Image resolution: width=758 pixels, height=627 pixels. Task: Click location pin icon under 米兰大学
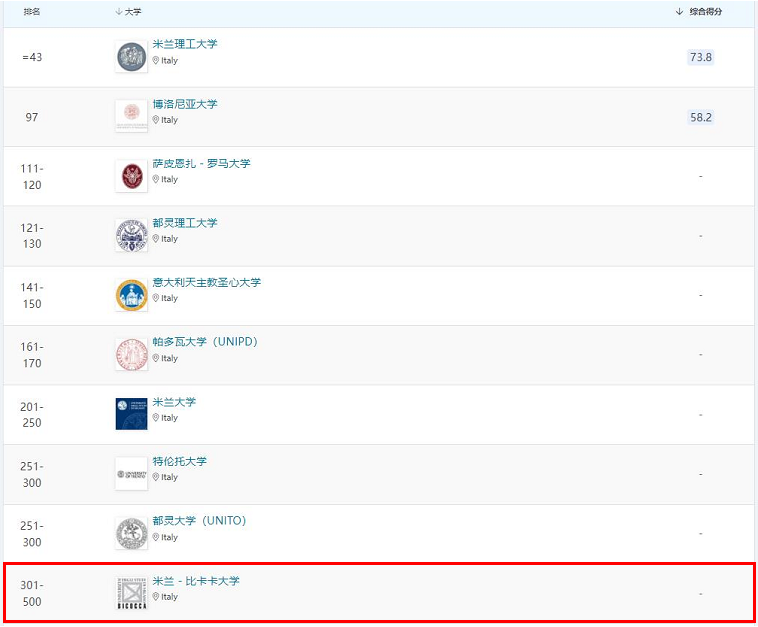(156, 417)
